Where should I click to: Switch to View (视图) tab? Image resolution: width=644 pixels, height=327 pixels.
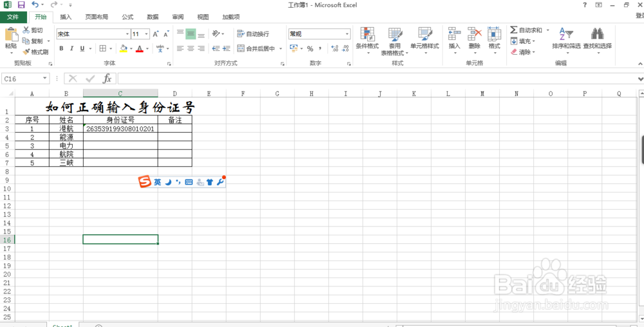[203, 17]
